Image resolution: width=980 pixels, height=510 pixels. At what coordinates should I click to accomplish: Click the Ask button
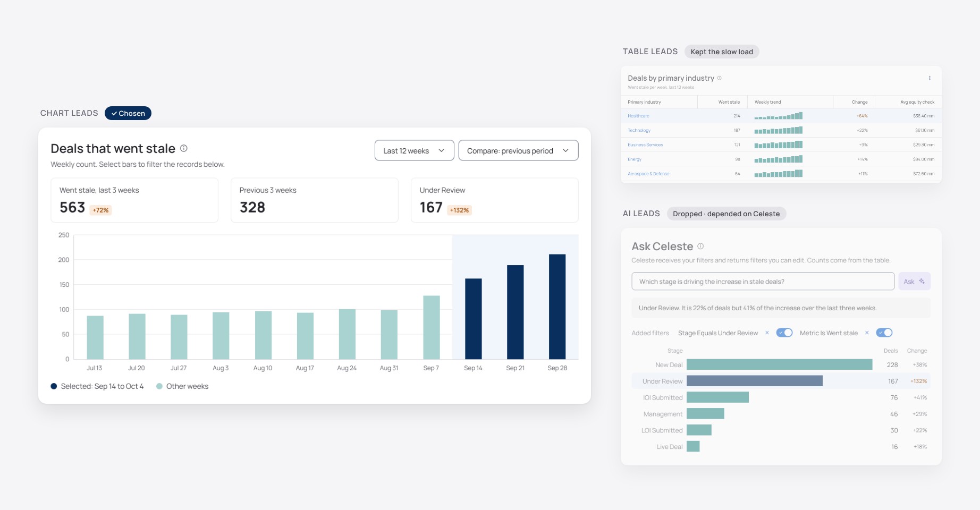(914, 282)
